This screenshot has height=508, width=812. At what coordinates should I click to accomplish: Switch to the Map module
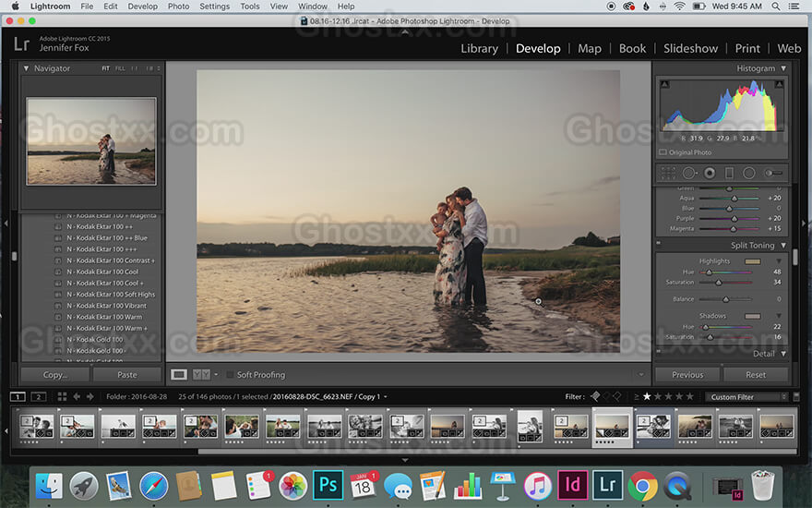[590, 48]
